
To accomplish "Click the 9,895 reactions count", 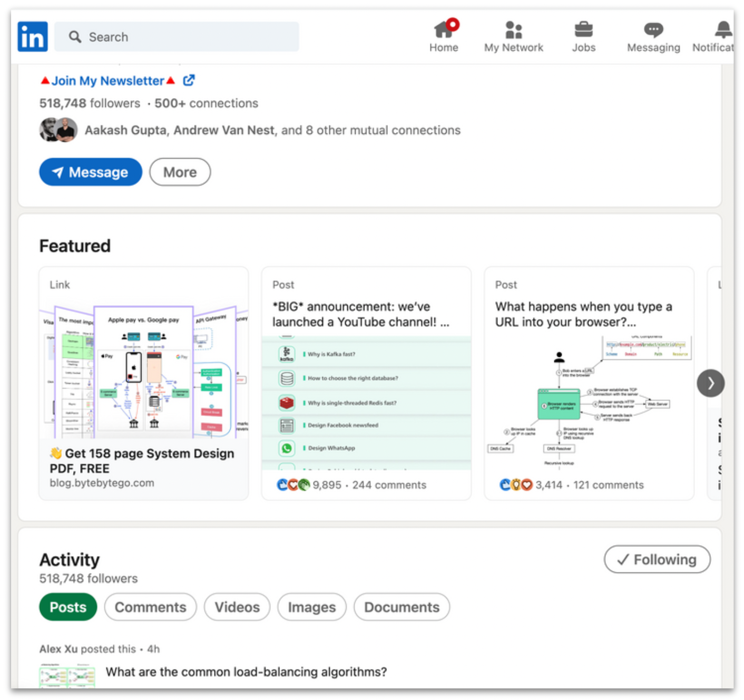I will (x=327, y=485).
